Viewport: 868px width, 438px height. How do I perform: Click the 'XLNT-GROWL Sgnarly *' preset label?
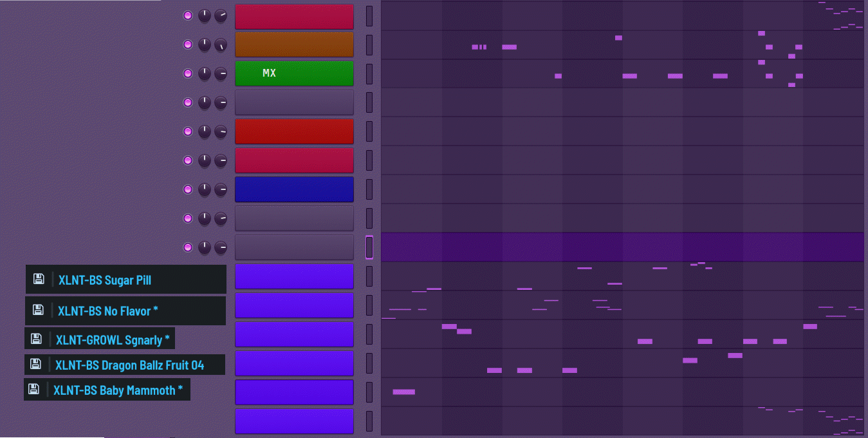113,339
